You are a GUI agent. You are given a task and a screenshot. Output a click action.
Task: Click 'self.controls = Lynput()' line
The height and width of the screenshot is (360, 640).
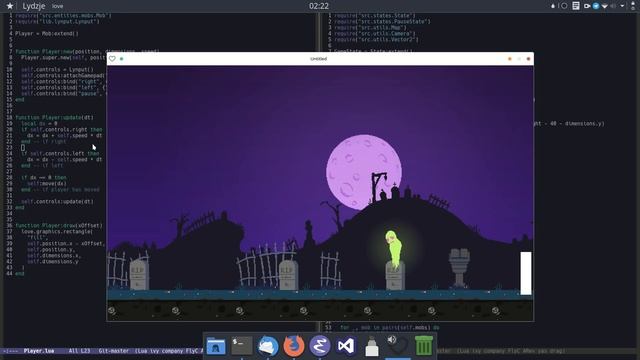[57, 69]
